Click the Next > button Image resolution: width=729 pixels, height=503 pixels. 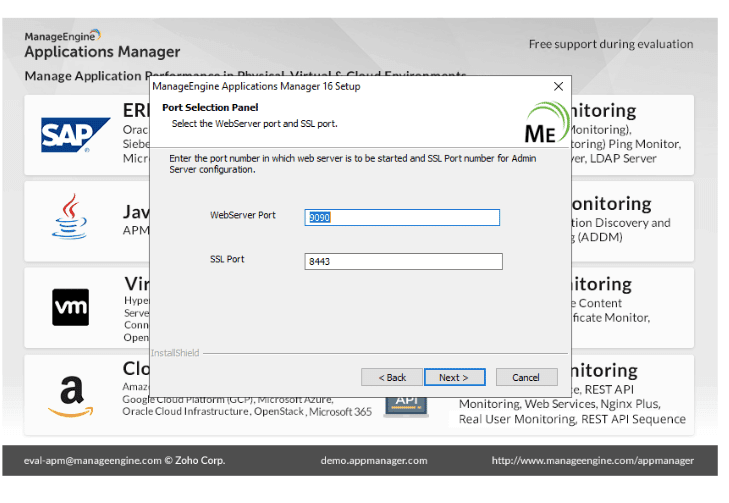(454, 377)
